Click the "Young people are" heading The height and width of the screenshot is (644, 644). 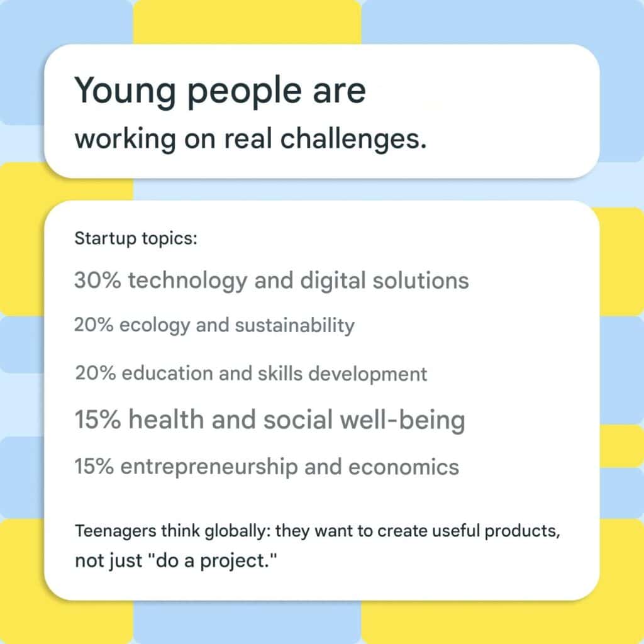(x=220, y=91)
